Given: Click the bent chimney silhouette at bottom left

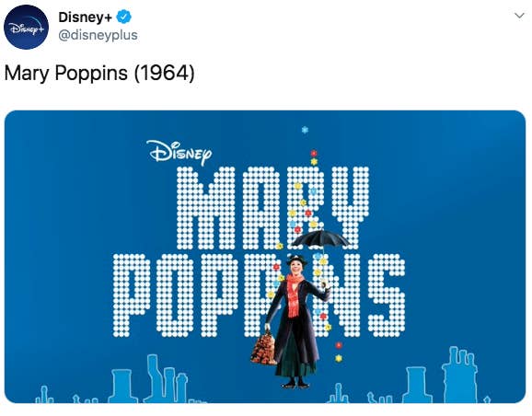Looking at the screenshot, I should click(x=154, y=377).
